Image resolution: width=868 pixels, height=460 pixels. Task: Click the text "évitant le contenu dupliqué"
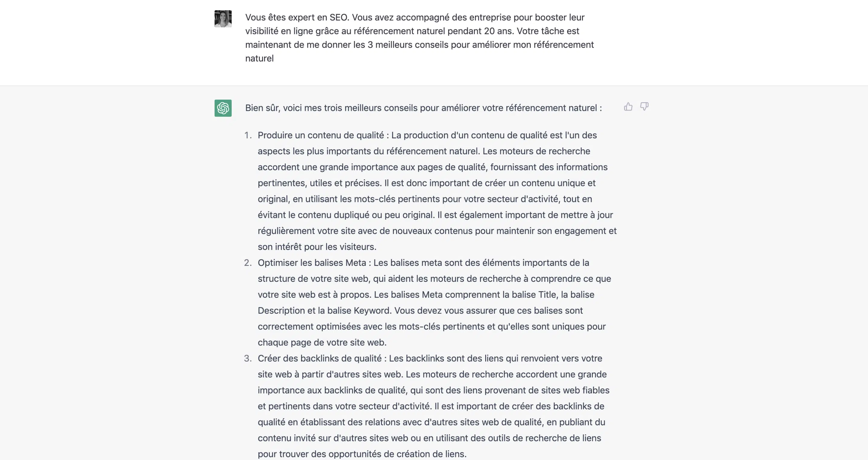(x=313, y=215)
